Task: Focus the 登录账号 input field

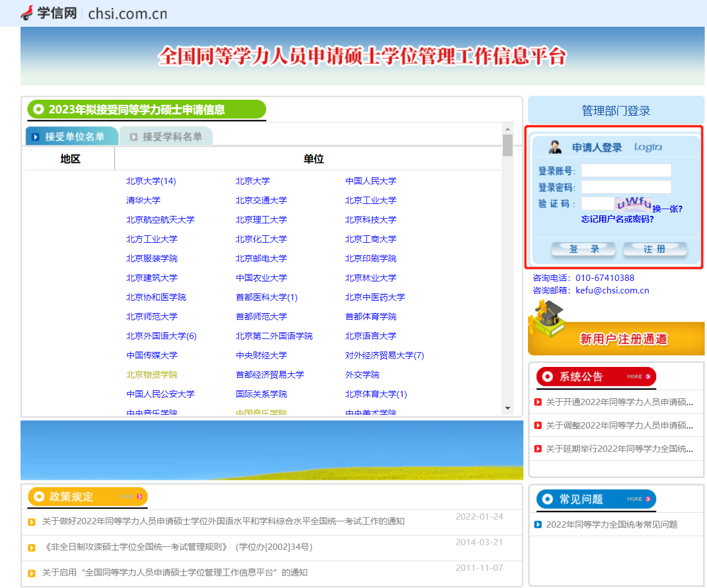Action: click(x=626, y=170)
